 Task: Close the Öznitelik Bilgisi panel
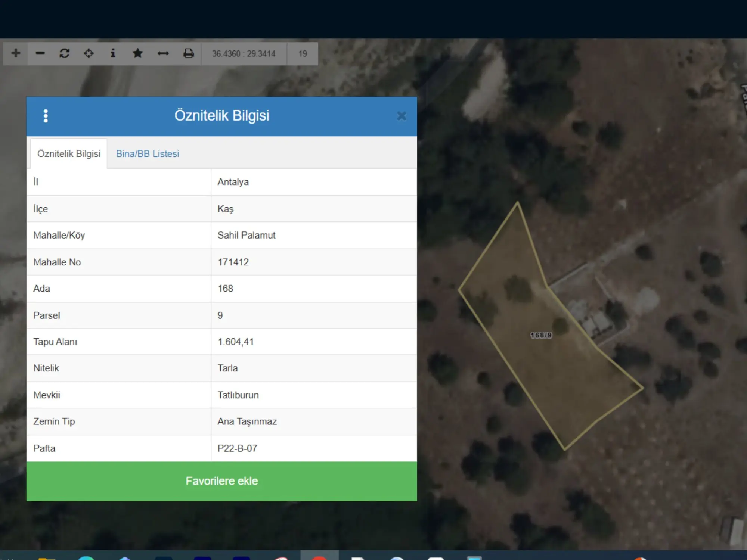402,116
